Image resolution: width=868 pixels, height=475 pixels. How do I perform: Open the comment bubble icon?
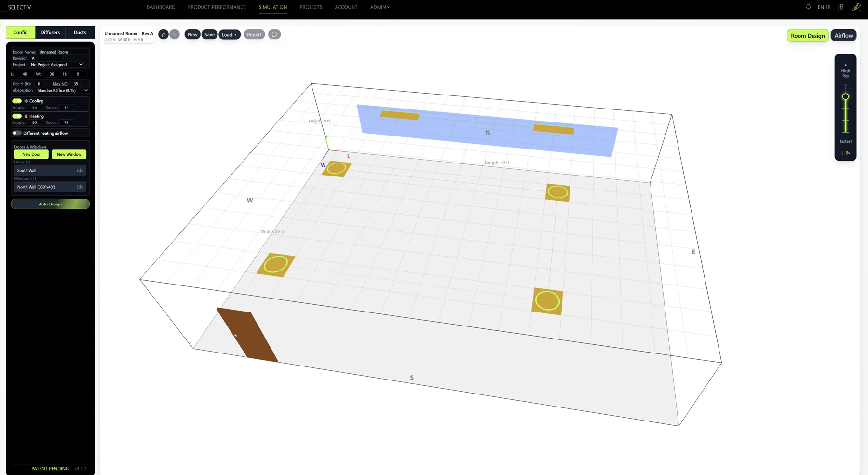coord(274,34)
